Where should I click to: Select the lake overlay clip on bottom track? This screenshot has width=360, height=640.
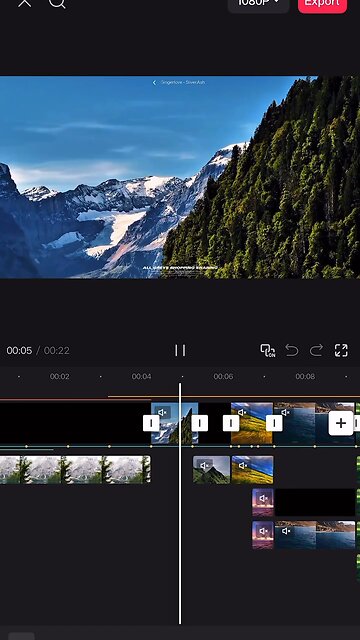[315, 535]
